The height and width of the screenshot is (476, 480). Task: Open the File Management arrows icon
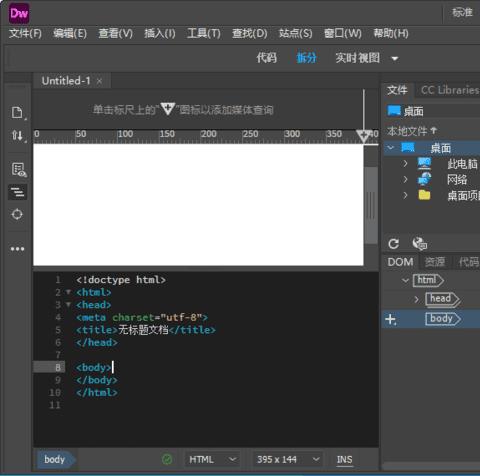[17, 135]
